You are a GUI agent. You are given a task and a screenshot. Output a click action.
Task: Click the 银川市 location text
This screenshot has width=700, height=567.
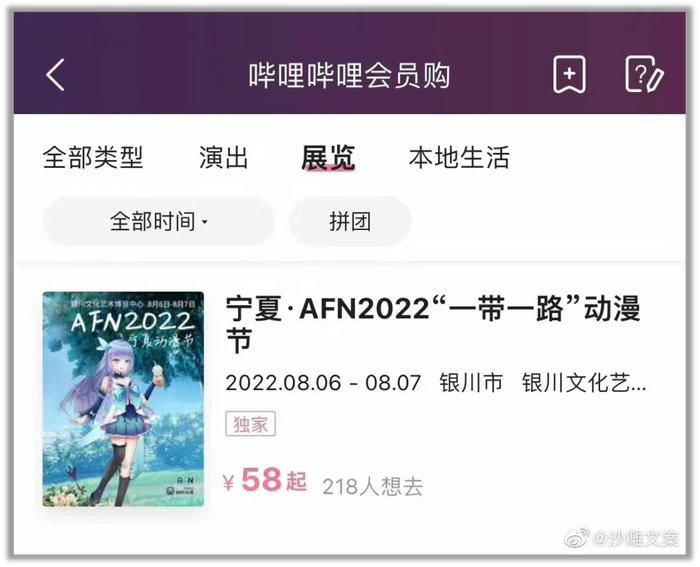point(471,383)
